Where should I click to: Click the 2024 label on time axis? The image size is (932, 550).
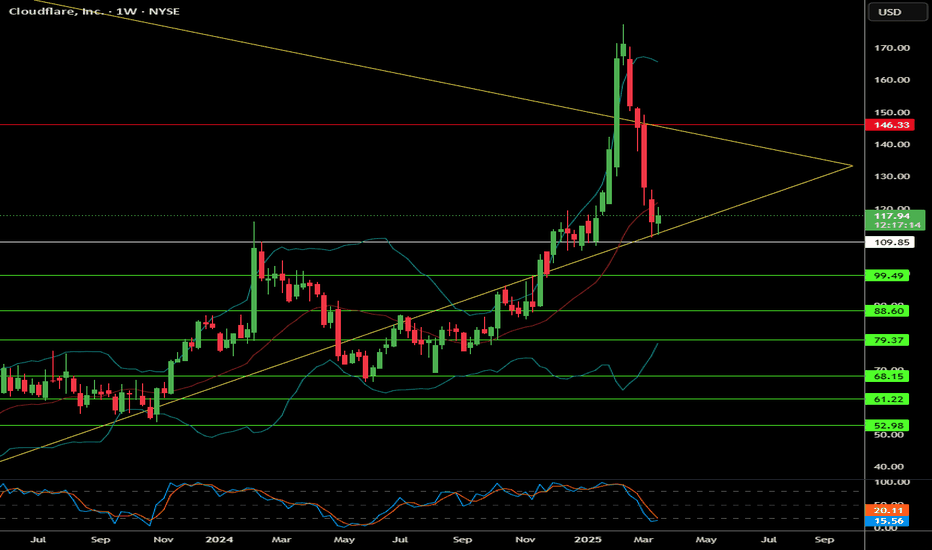(219, 540)
